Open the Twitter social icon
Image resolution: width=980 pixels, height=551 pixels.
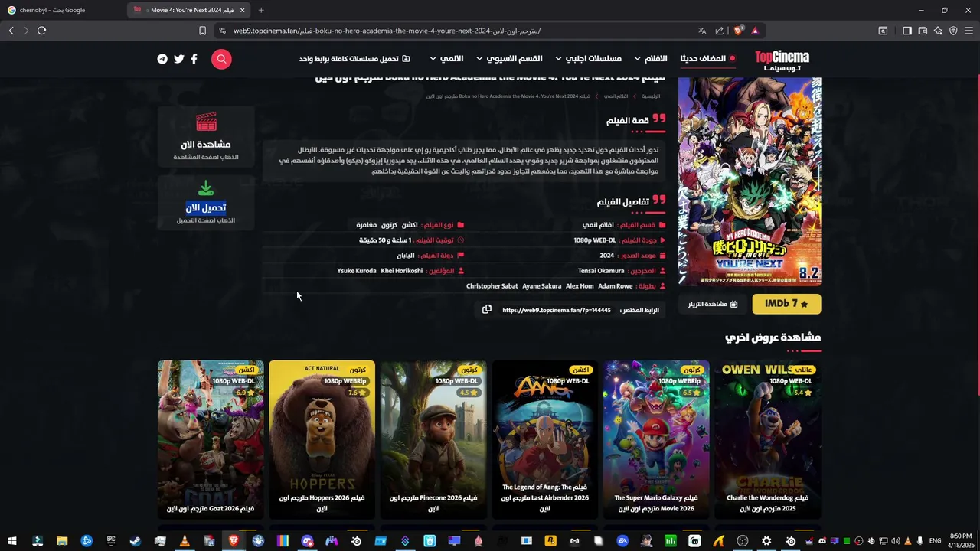[x=178, y=59]
